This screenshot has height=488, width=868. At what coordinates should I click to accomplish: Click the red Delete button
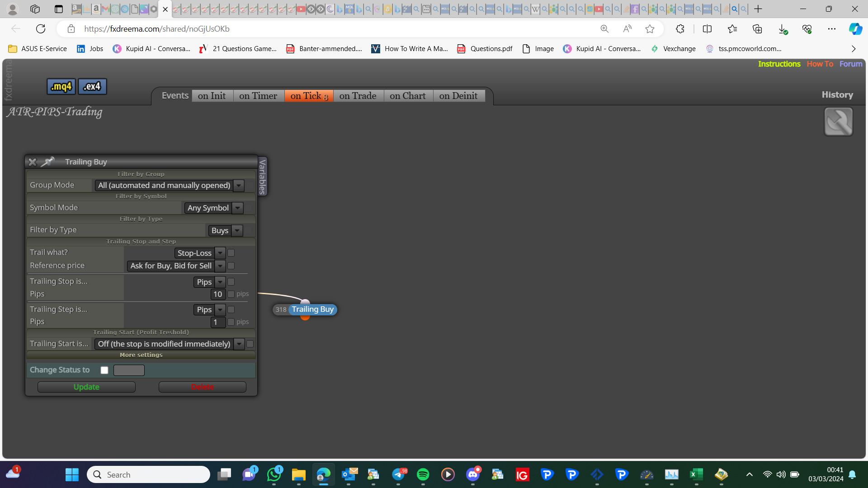203,387
